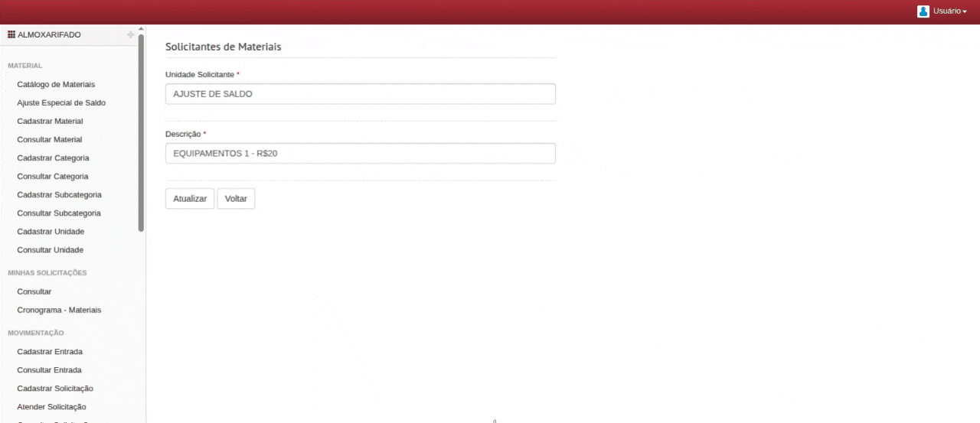Click the user avatar icon in header
The width and height of the screenshot is (980, 423).
click(x=923, y=11)
